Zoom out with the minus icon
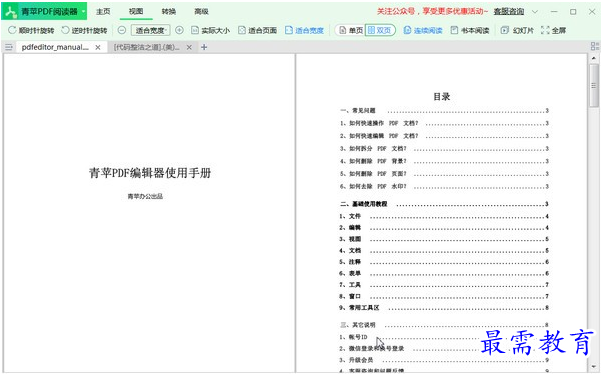The height and width of the screenshot is (374, 602). pyautogui.click(x=122, y=30)
